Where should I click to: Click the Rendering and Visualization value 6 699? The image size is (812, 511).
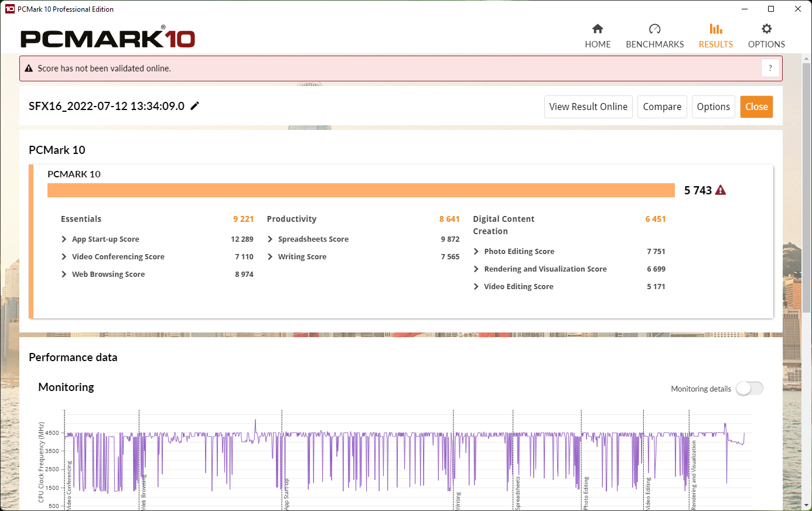(x=656, y=269)
